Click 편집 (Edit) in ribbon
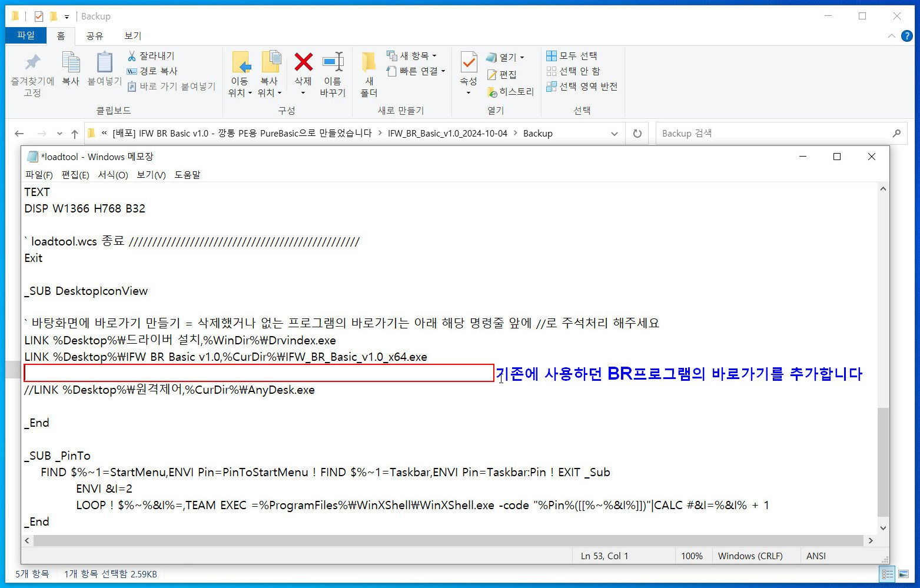 point(502,75)
